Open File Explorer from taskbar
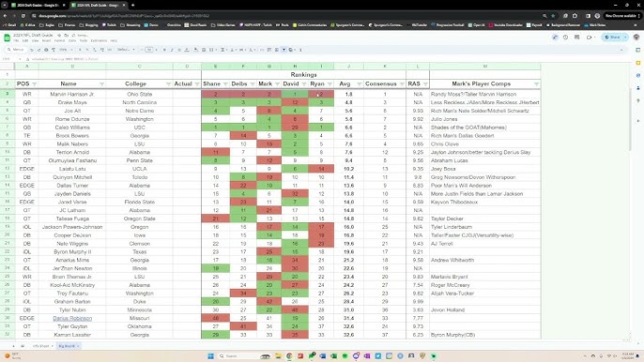This screenshot has height=362, width=644. click(278, 355)
